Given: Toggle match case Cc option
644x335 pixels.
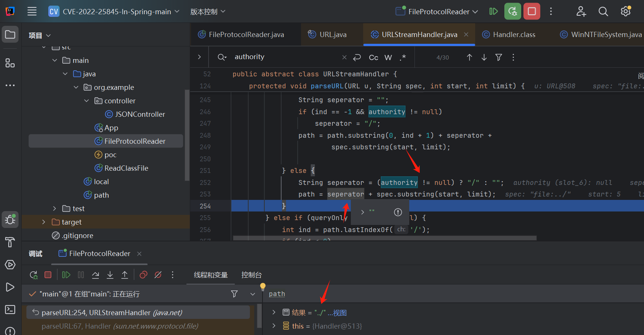Looking at the screenshot, I should click(374, 57).
